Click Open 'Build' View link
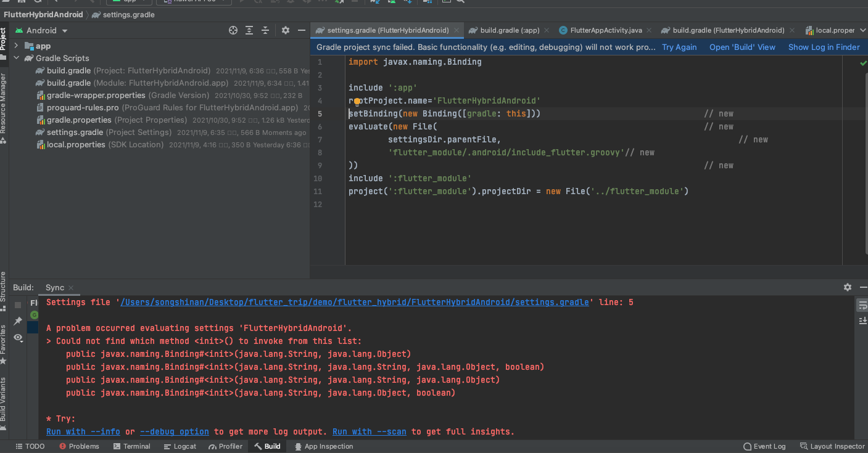Image resolution: width=868 pixels, height=453 pixels. pyautogui.click(x=742, y=47)
